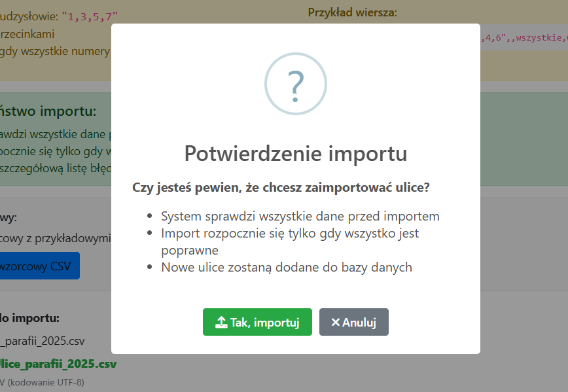Confirm import with the Tak, importuj button
The width and height of the screenshot is (568, 392).
[x=257, y=322]
